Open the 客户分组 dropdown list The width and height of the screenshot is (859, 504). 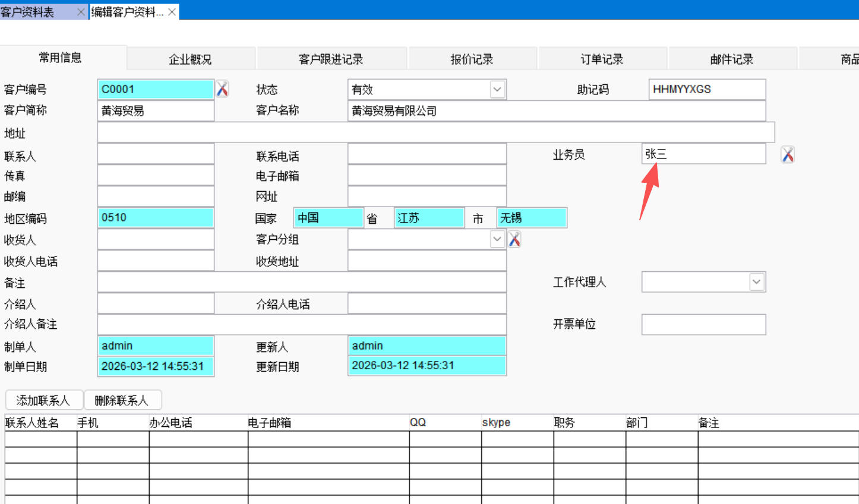click(x=497, y=239)
